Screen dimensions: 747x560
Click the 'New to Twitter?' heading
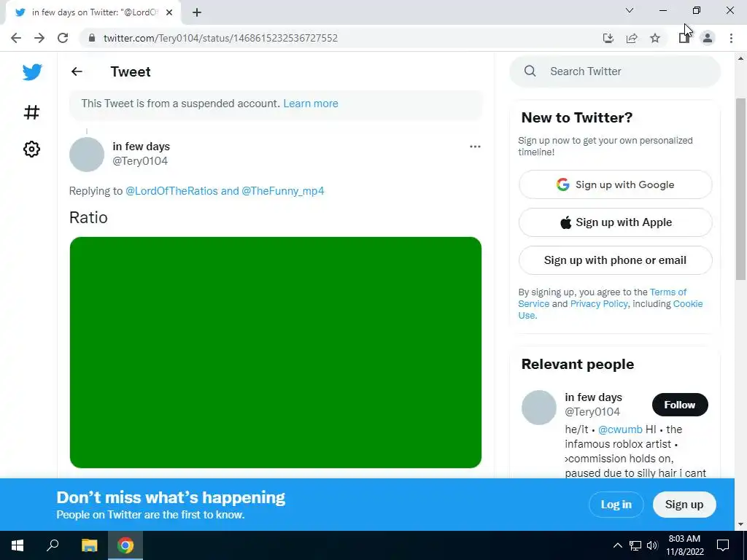tap(576, 117)
